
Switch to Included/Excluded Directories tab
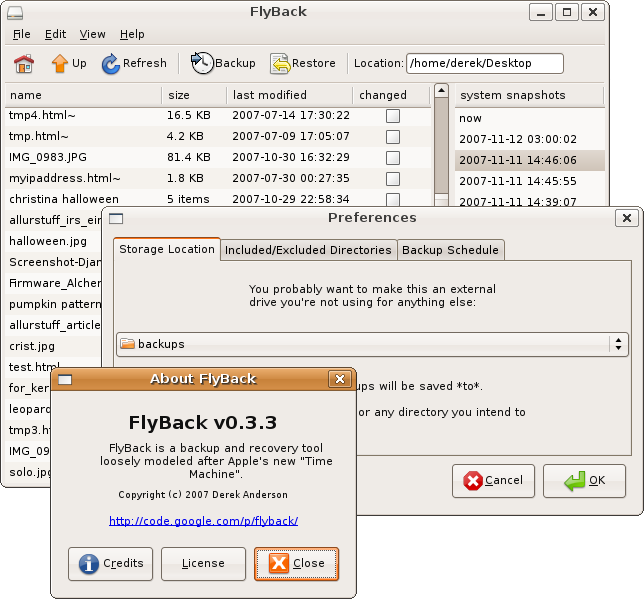(x=308, y=250)
